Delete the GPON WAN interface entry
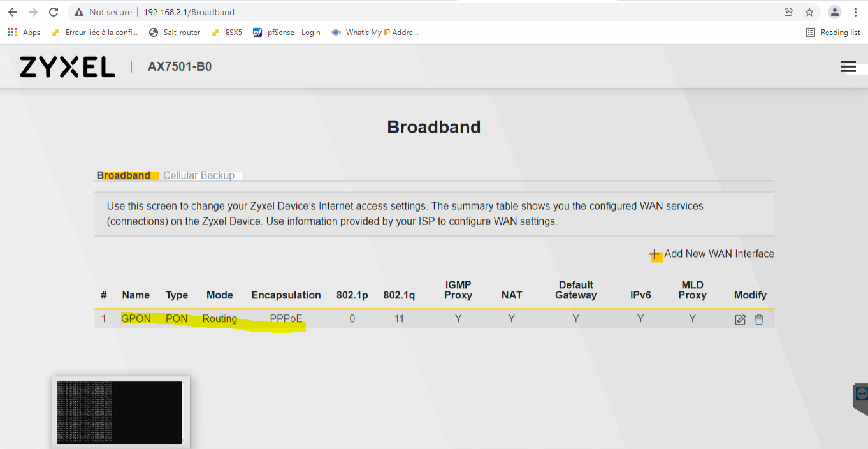 tap(759, 320)
